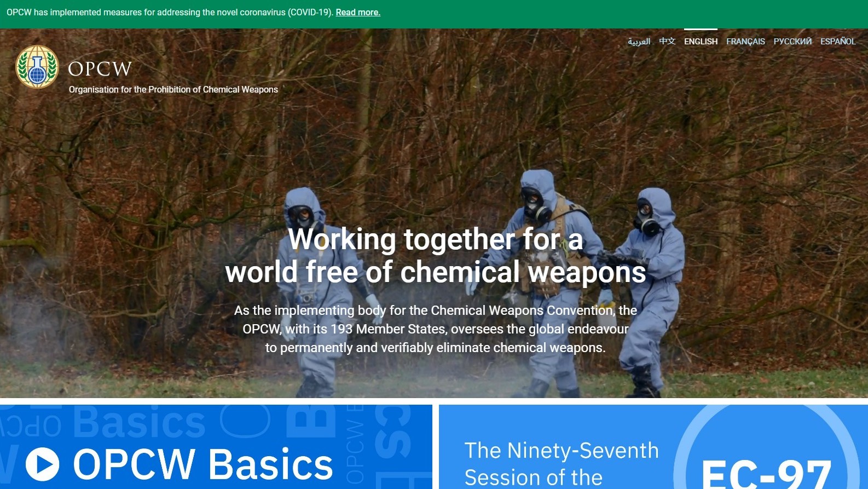
Task: Switch site language to РУССКИЙ
Action: point(792,41)
